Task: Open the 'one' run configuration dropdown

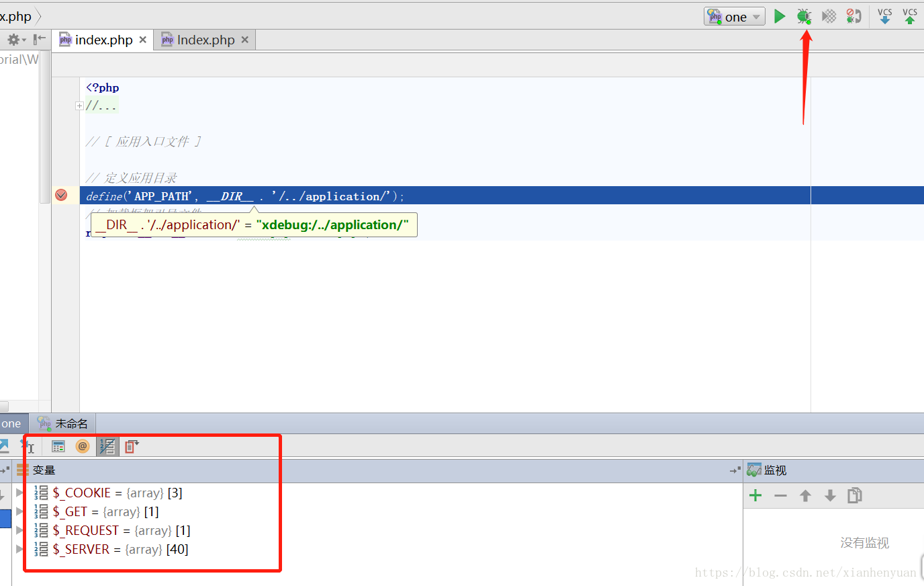Action: pos(735,17)
